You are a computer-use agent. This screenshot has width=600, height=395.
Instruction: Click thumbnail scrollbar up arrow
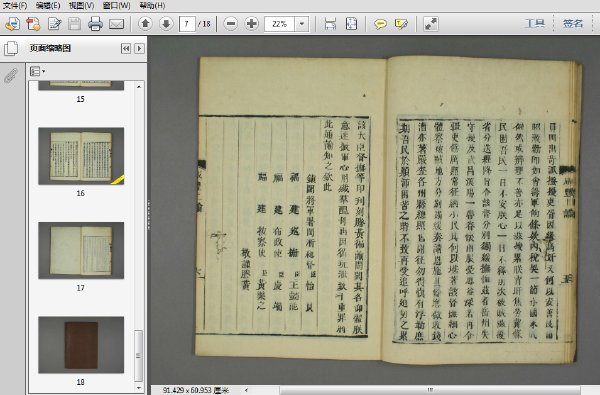point(139,87)
